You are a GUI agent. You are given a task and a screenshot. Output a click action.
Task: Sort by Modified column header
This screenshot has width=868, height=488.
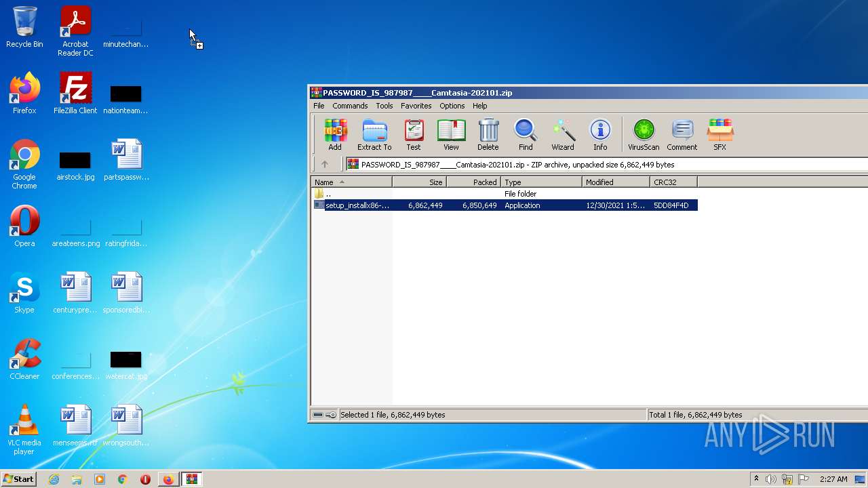[x=616, y=182]
